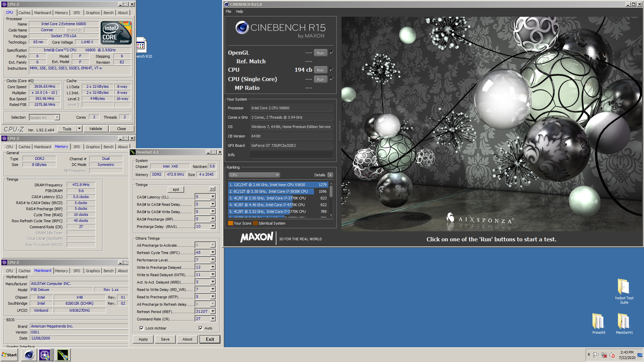Open the RAS# to CAS# Read Delay dropdown

tap(213, 204)
